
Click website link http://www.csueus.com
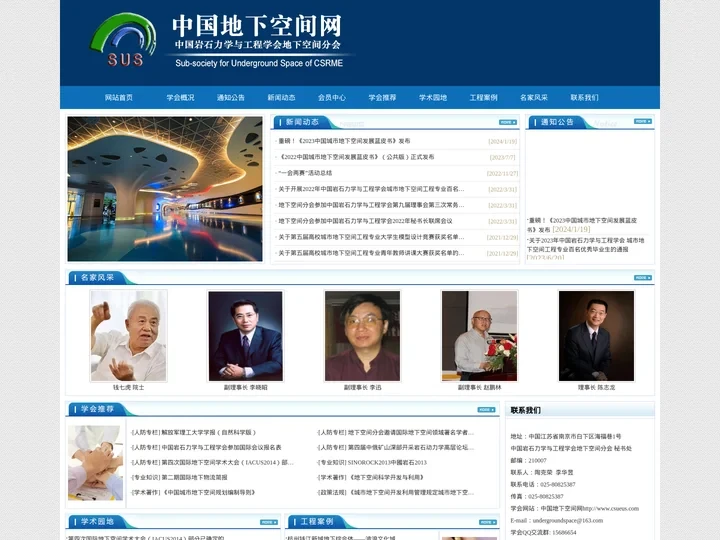point(611,508)
